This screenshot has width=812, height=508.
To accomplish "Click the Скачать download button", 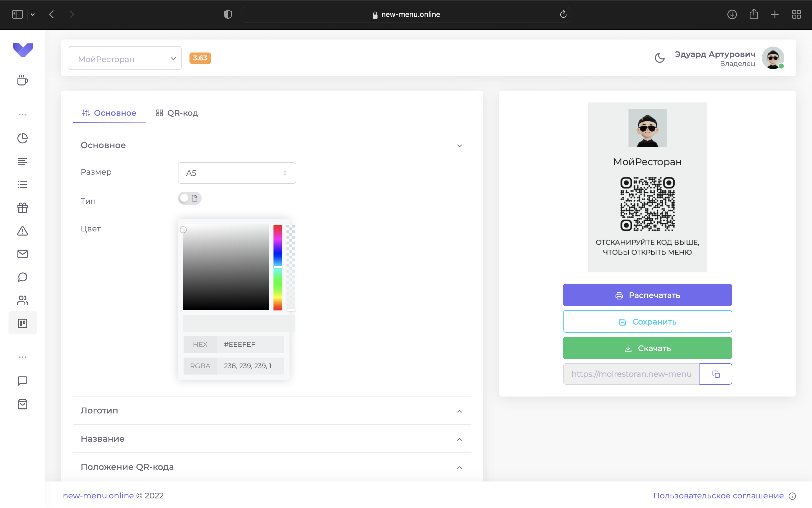I will [647, 348].
